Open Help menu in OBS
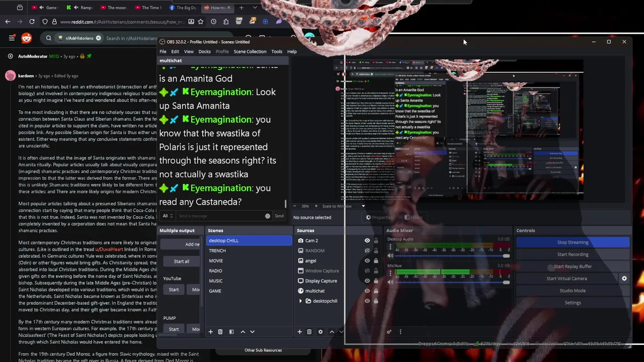The width and height of the screenshot is (644, 362). click(x=292, y=51)
